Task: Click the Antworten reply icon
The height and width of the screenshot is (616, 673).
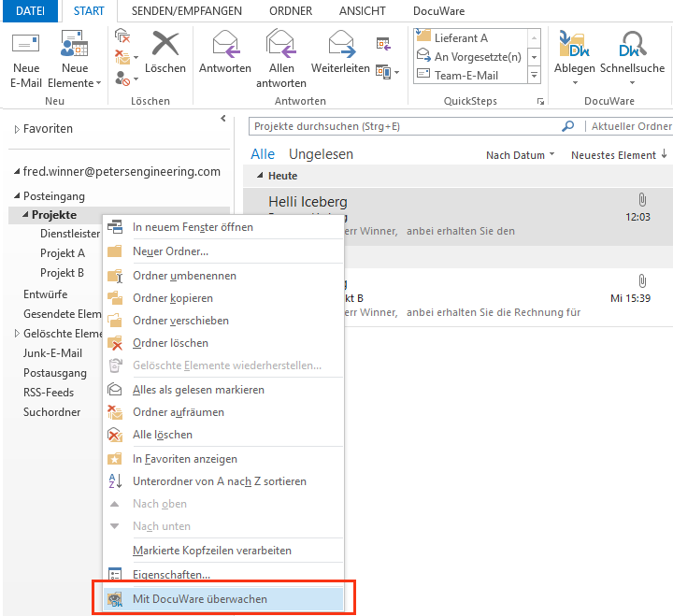Action: (x=225, y=47)
